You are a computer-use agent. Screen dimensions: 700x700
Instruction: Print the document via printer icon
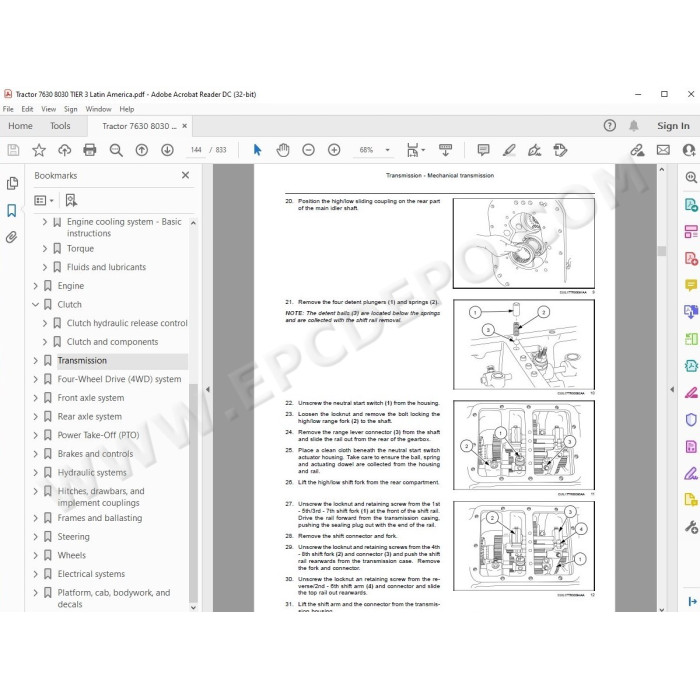tap(90, 150)
